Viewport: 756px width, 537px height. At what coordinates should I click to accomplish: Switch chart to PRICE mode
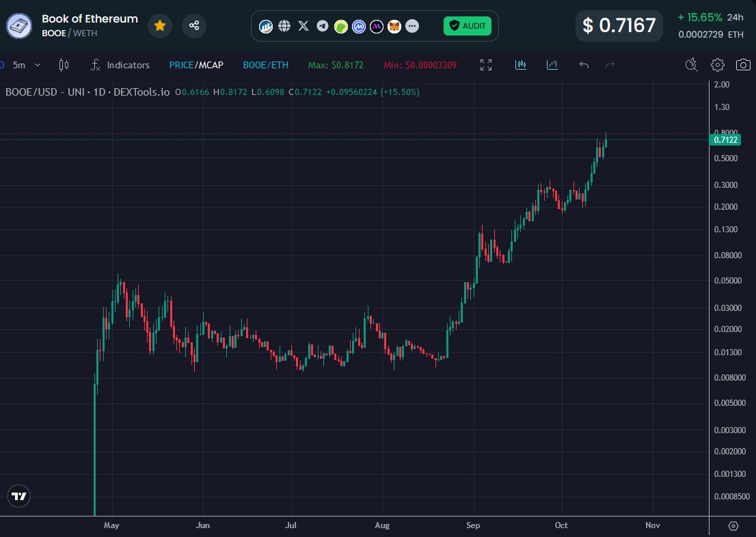point(181,65)
